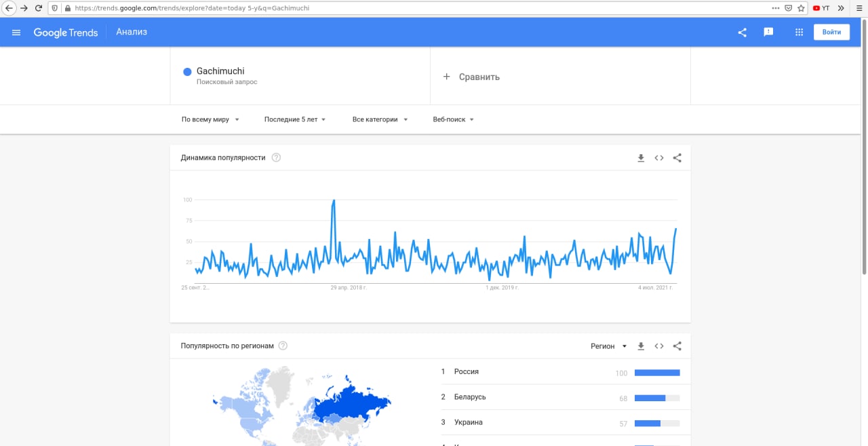Open the Google Trends navigation menu
The width and height of the screenshot is (868, 446).
(17, 33)
